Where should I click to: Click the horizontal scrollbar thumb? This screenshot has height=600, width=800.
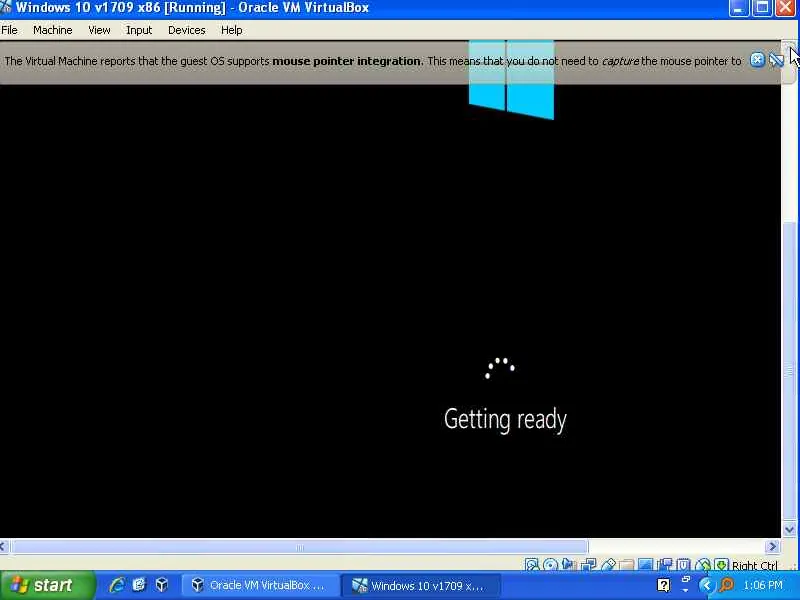[x=299, y=547]
